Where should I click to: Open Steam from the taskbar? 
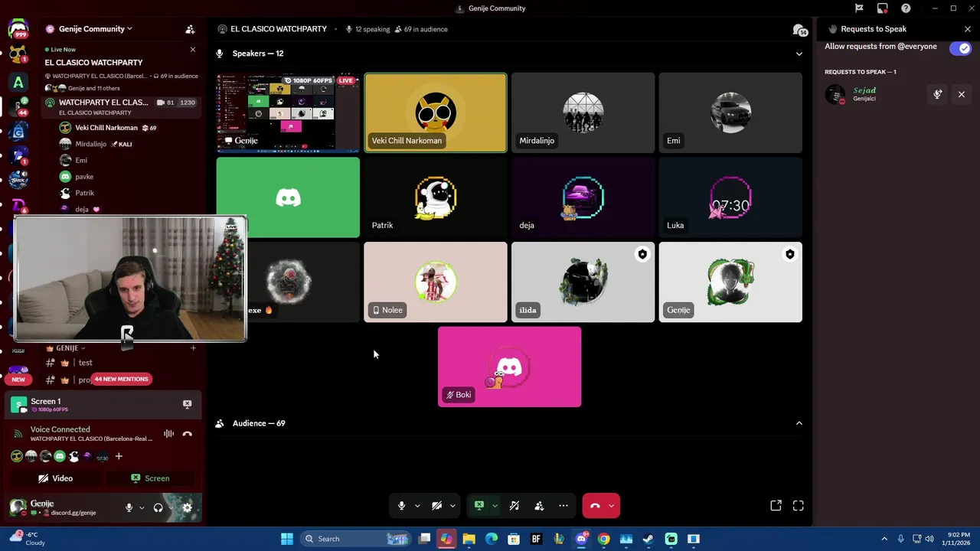(648, 539)
